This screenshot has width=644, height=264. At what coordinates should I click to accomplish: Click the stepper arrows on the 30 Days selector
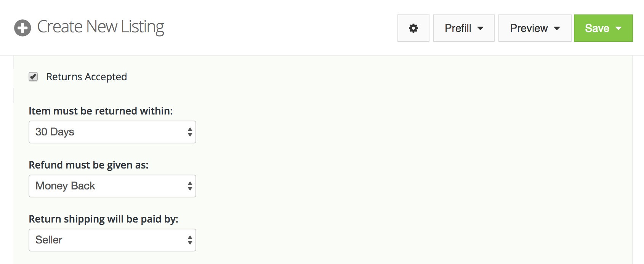189,132
